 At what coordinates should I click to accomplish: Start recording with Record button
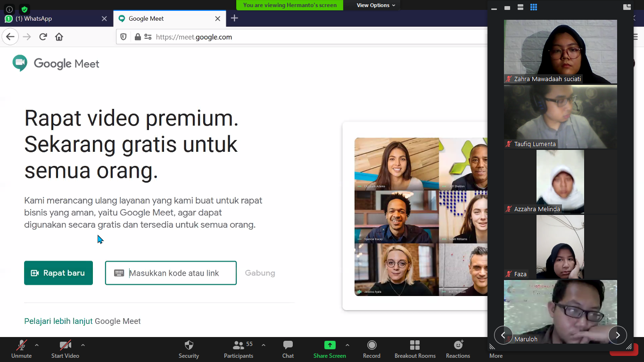click(x=372, y=349)
